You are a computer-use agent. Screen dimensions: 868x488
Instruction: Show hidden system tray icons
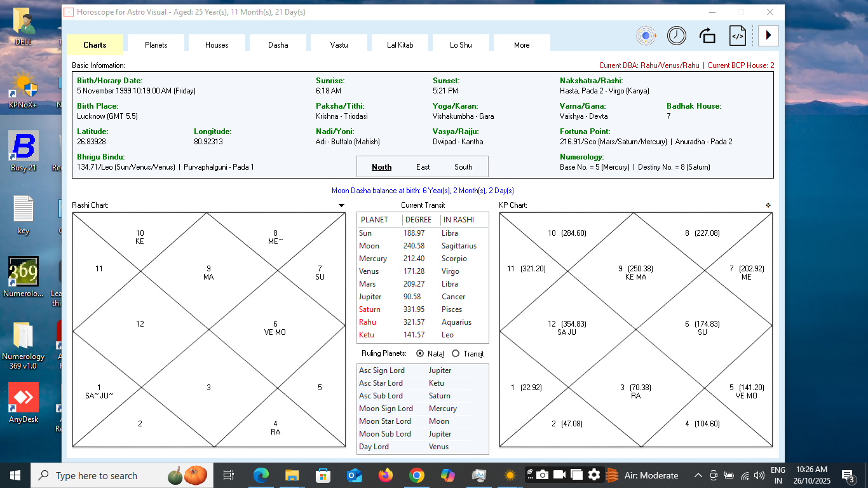698,475
